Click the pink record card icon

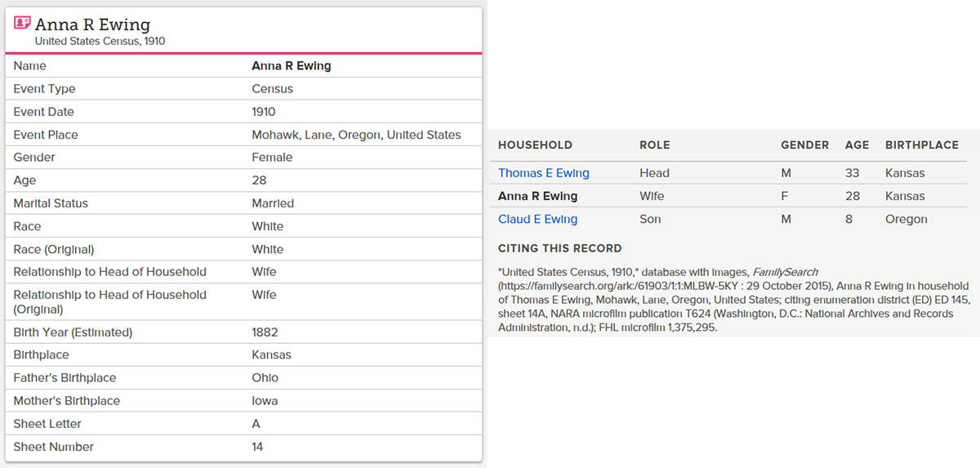click(x=23, y=23)
